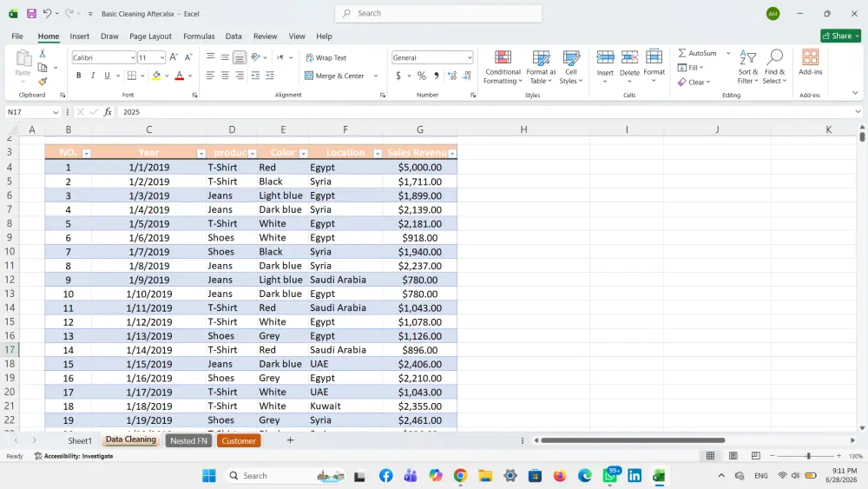Click the workbook Search box
This screenshot has height=489, width=868.
pyautogui.click(x=438, y=13)
